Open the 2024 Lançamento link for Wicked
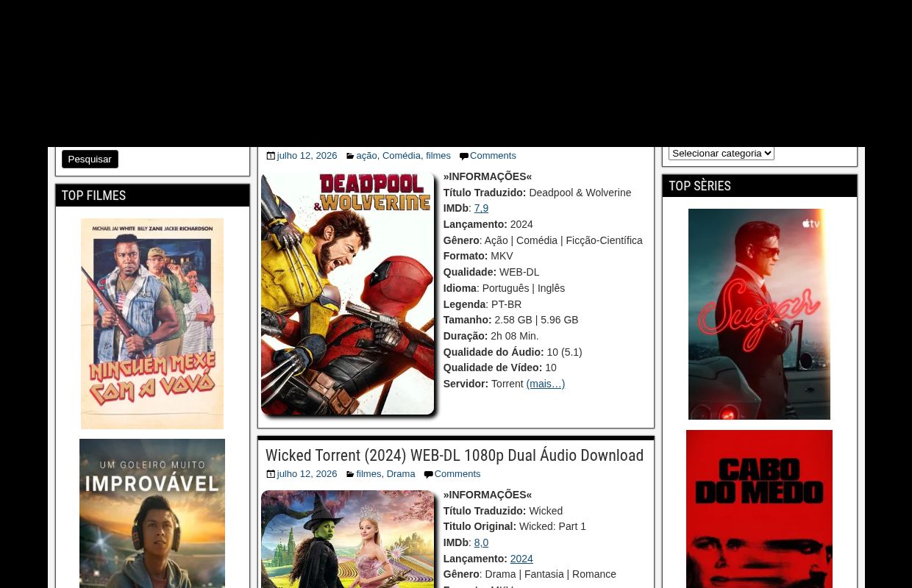 point(521,559)
